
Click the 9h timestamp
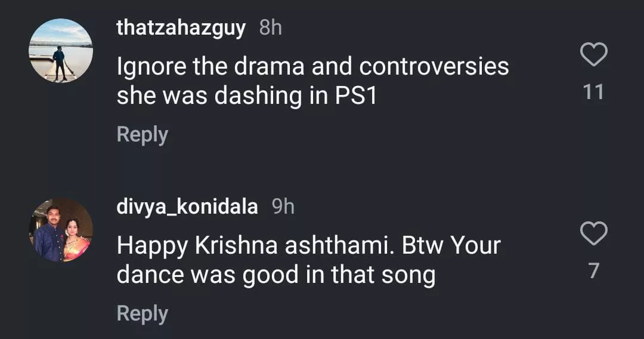(x=283, y=207)
